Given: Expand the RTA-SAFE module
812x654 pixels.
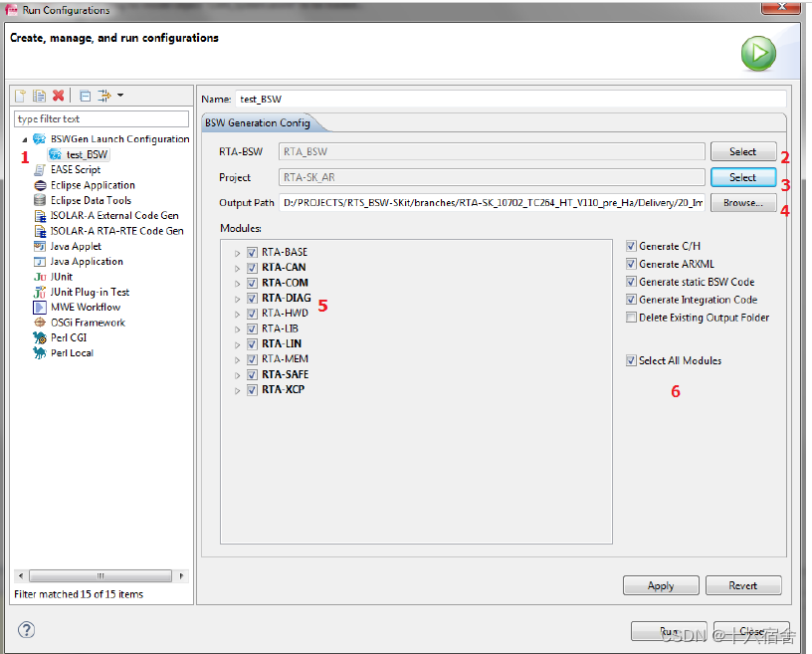Looking at the screenshot, I should click(x=237, y=375).
